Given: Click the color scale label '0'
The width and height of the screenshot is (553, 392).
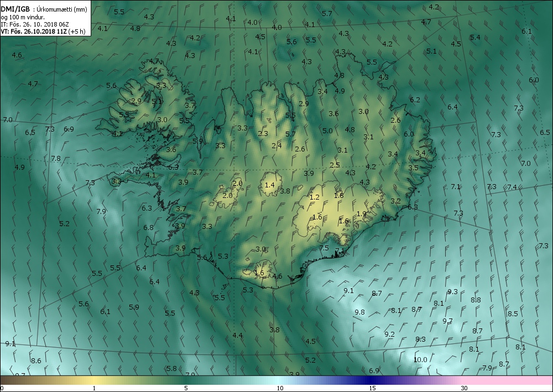Looking at the screenshot, I should 2,389.
